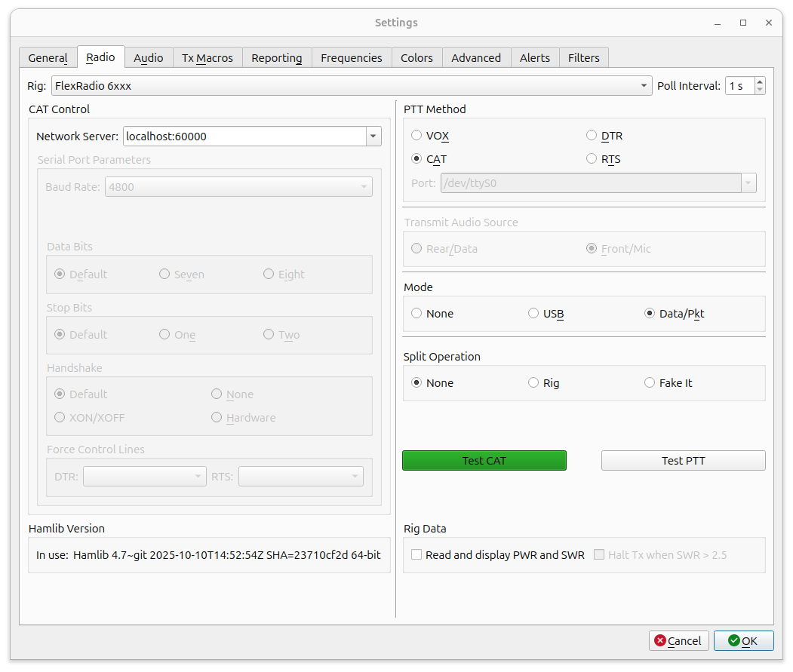Choose DTR PTT method
The image size is (793, 672).
592,137
